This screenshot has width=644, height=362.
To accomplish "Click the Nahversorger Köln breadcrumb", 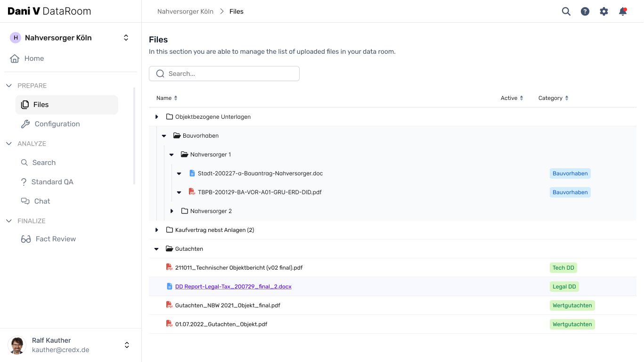I will 185,11.
